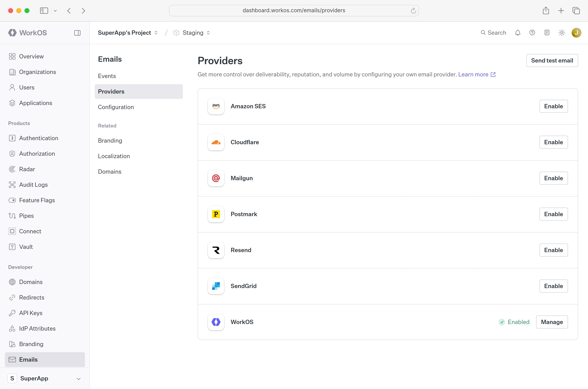
Task: Go to Users in the sidebar
Action: [45, 87]
